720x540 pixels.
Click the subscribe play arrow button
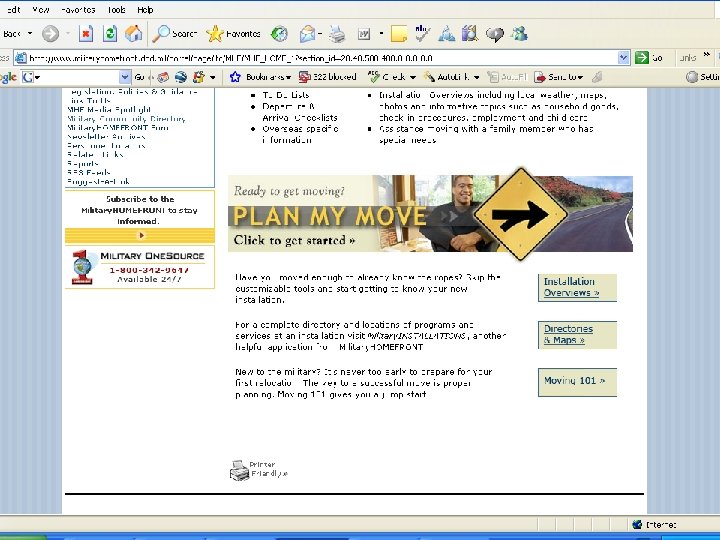tap(141, 235)
